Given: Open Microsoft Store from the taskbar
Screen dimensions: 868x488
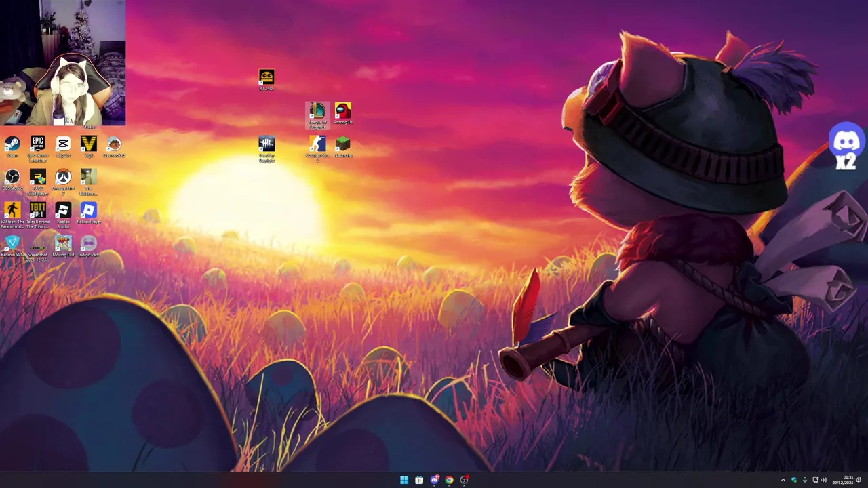Looking at the screenshot, I should [419, 480].
